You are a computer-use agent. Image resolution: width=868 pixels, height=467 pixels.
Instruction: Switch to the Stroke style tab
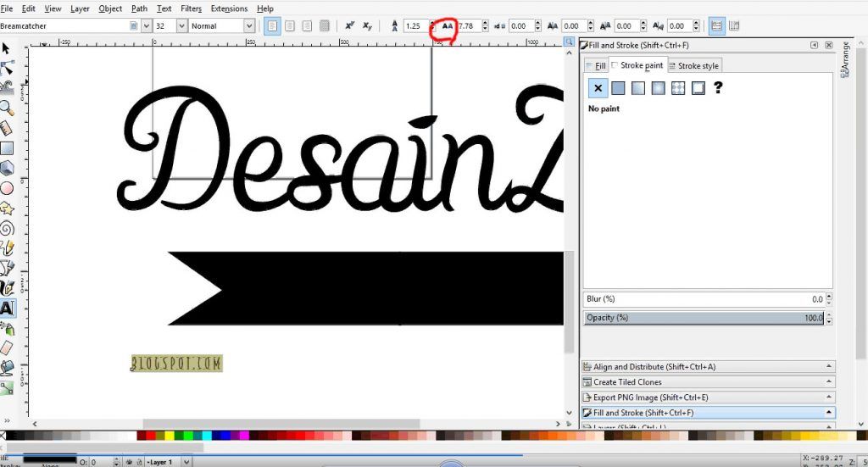(x=693, y=65)
